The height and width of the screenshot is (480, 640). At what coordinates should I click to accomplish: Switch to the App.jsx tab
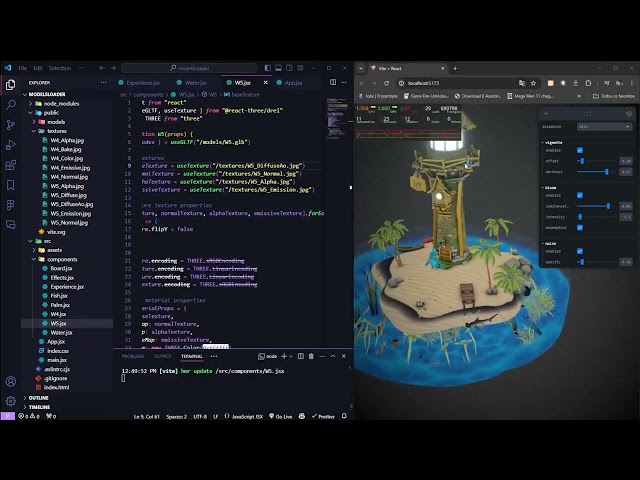(x=293, y=82)
